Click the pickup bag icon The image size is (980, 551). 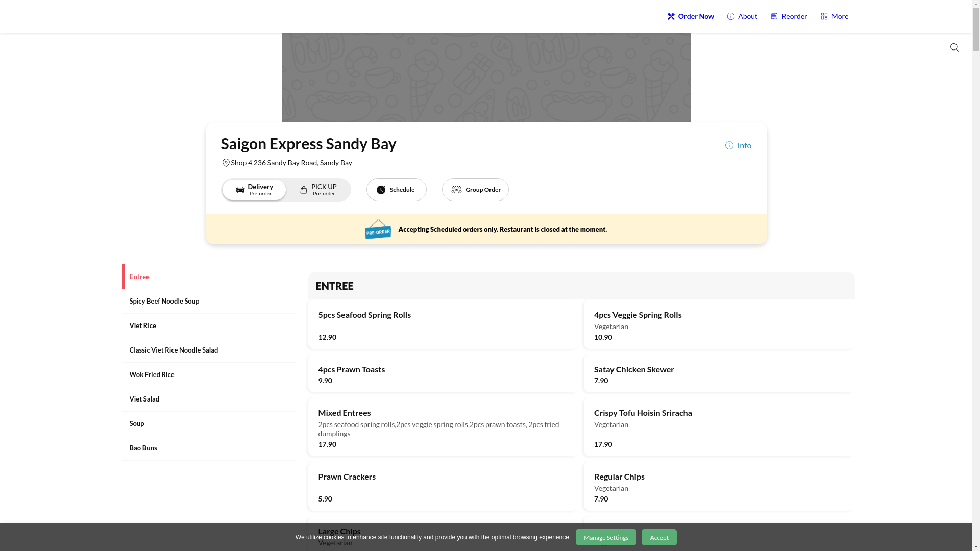pyautogui.click(x=303, y=190)
